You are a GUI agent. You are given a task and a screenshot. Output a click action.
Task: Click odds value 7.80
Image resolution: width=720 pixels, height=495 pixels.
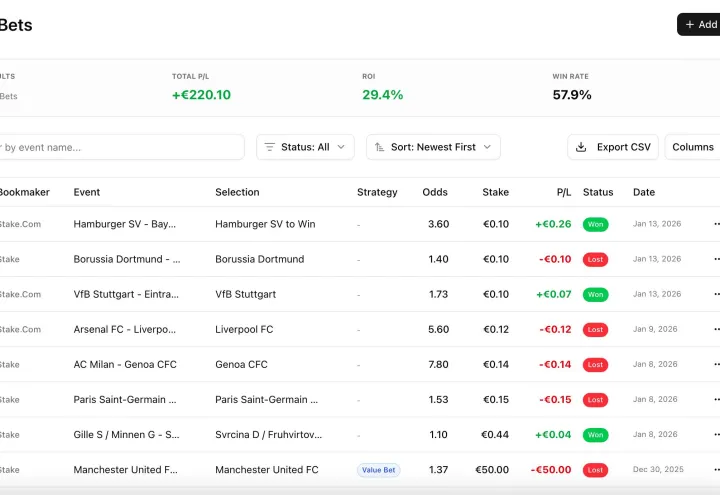pos(439,365)
